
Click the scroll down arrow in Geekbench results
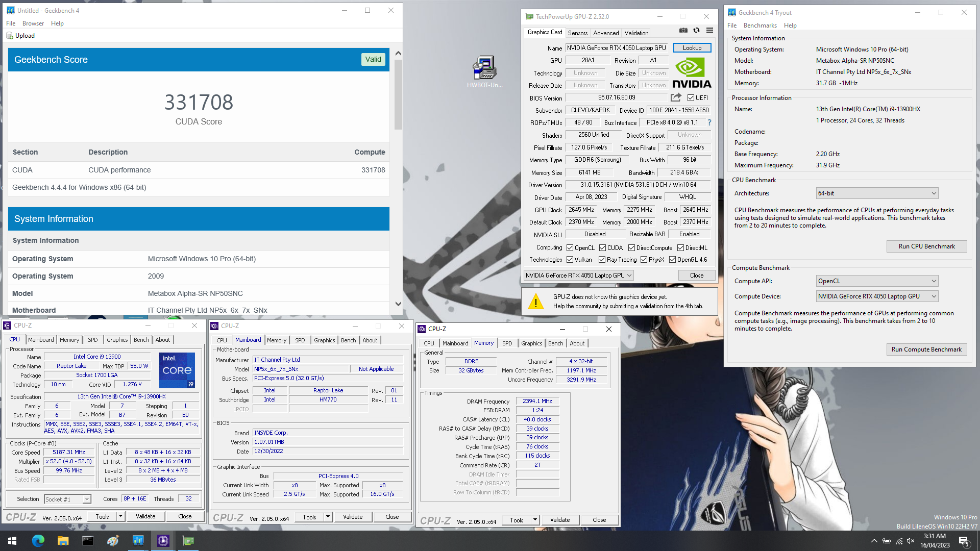tap(398, 304)
